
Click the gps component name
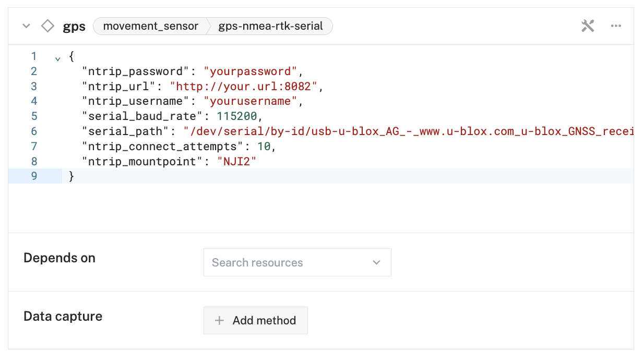[x=74, y=27]
